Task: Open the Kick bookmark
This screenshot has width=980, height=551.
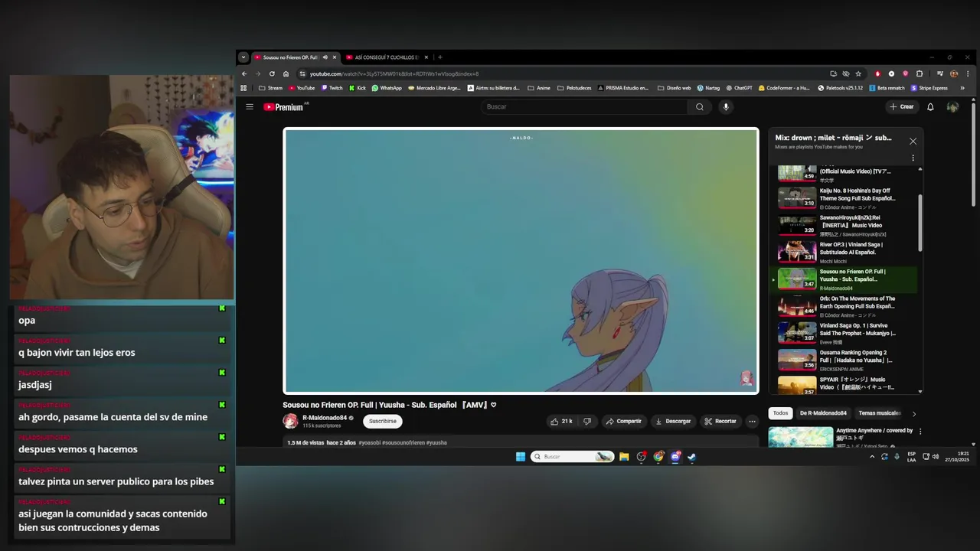Action: tap(358, 88)
